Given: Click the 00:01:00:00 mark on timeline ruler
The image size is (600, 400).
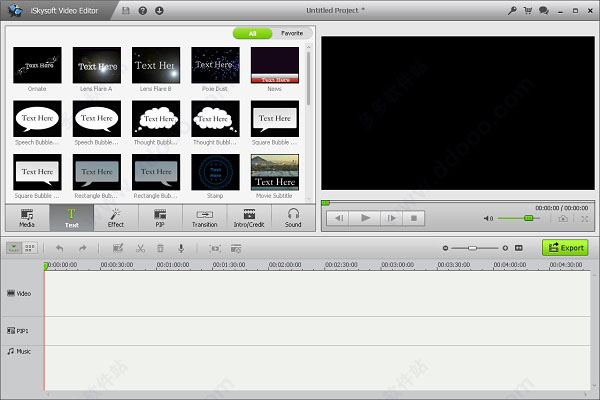Looking at the screenshot, I should coord(173,264).
